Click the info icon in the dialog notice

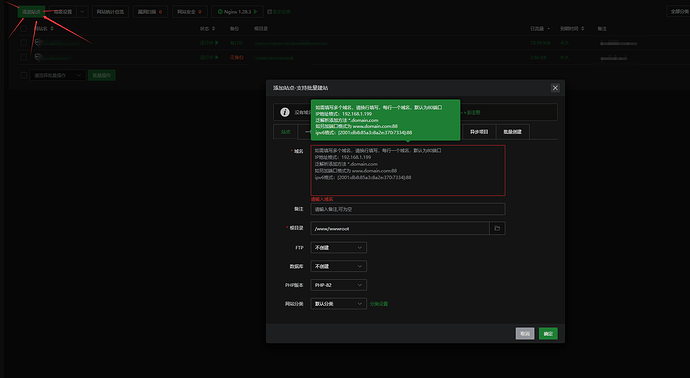(285, 112)
